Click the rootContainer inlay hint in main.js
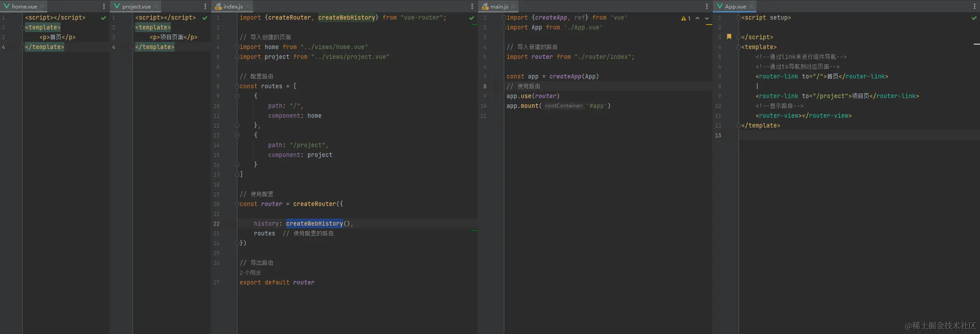980x334 pixels. (564, 106)
